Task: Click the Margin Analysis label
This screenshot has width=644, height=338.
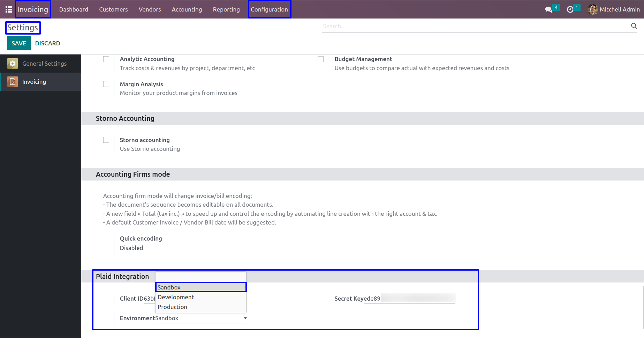Action: click(x=141, y=84)
